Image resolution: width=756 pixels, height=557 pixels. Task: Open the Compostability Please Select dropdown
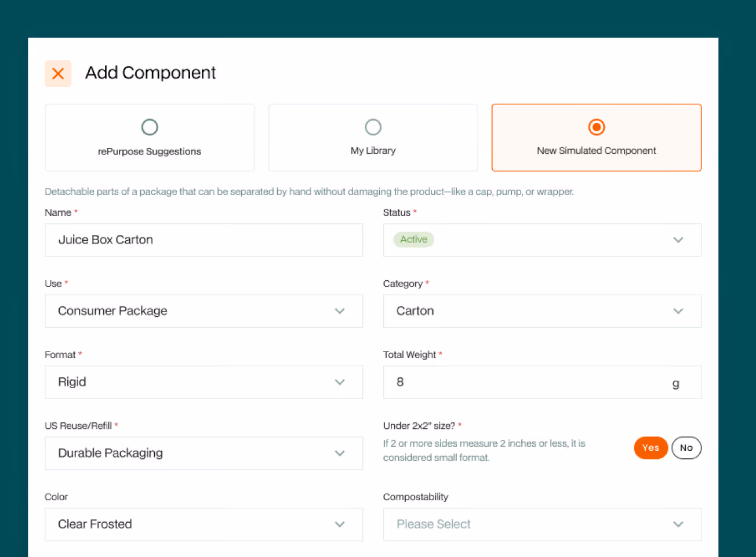542,525
